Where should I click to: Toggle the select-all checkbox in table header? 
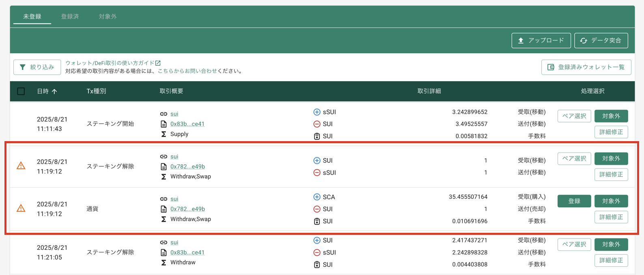point(21,91)
